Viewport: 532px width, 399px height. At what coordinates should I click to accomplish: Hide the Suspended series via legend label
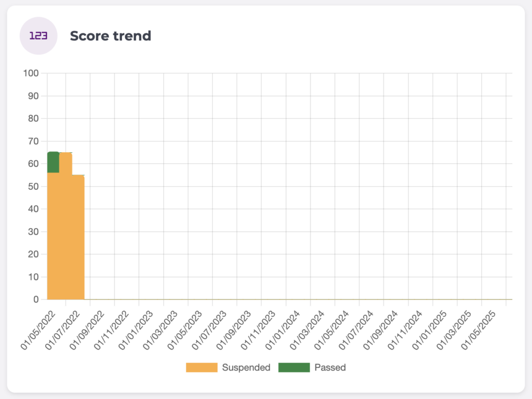pyautogui.click(x=246, y=367)
